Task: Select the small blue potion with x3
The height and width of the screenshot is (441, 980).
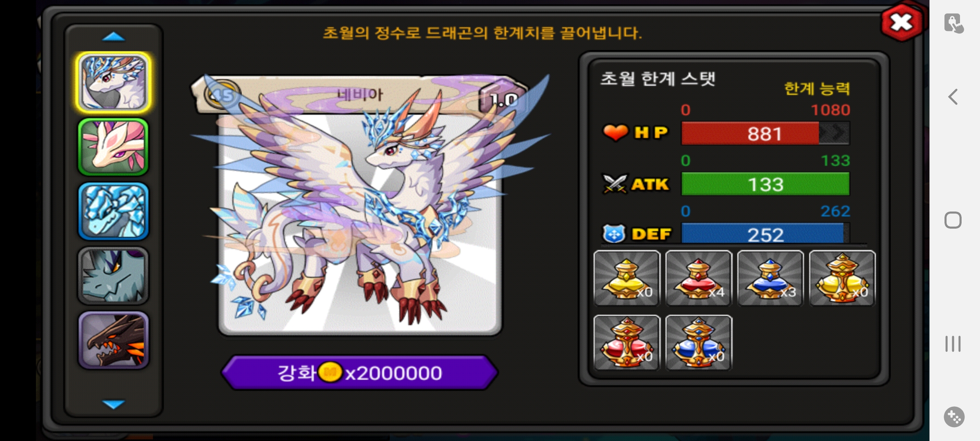Action: pyautogui.click(x=771, y=278)
